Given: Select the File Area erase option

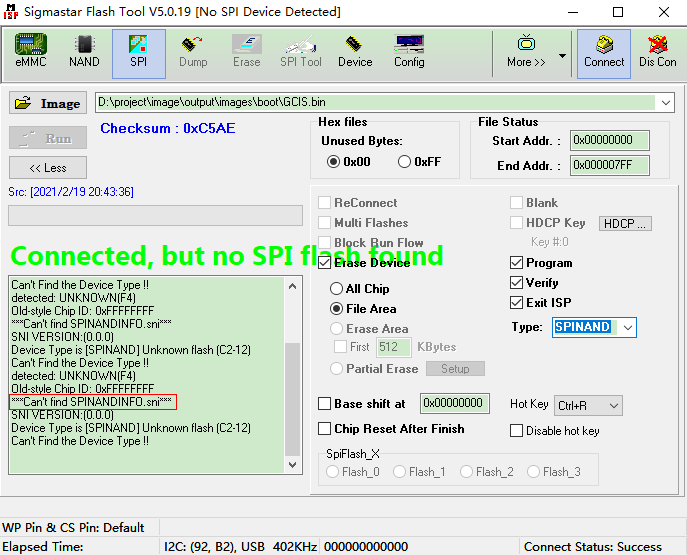Looking at the screenshot, I should tap(336, 309).
